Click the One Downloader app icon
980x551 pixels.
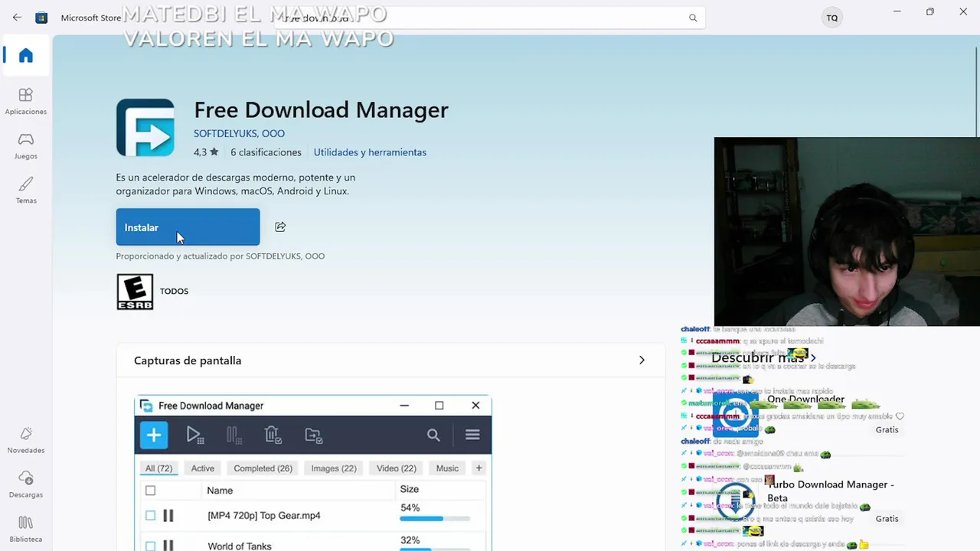coord(736,414)
